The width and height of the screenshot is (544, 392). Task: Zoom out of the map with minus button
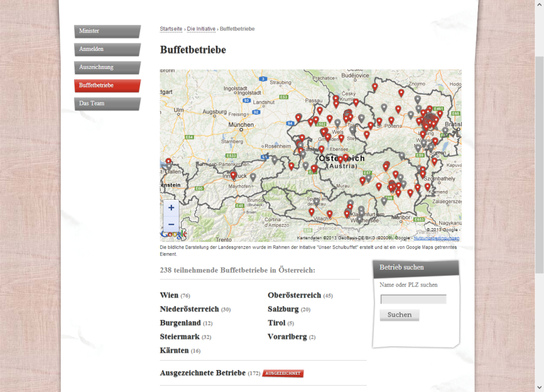(171, 224)
